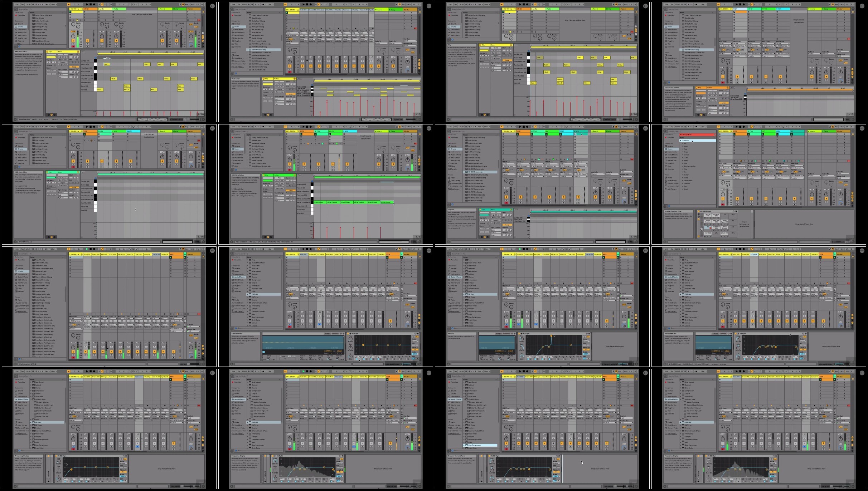
Task: Expand the Tambourine folder under Drum Hits
Action: [682, 181]
